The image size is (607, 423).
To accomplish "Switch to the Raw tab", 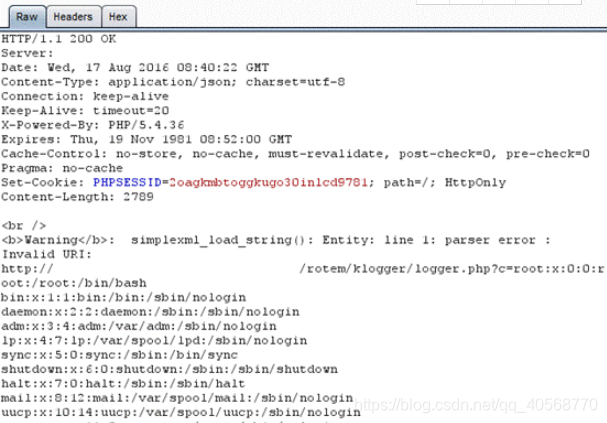I will coord(27,17).
